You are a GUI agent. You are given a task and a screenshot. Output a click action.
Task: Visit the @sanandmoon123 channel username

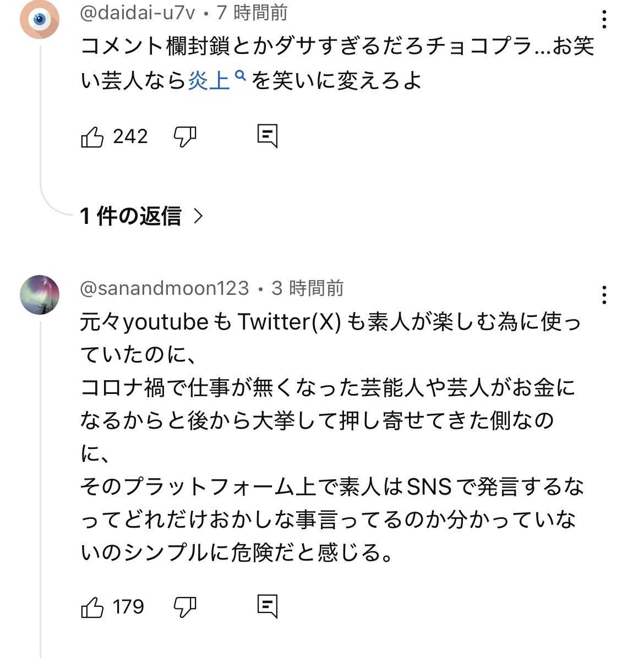pyautogui.click(x=165, y=288)
